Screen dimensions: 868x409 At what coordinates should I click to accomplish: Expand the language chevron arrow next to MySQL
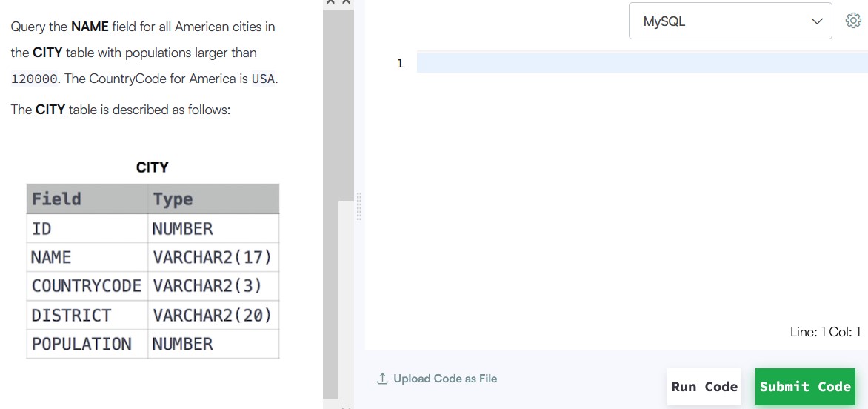816,21
